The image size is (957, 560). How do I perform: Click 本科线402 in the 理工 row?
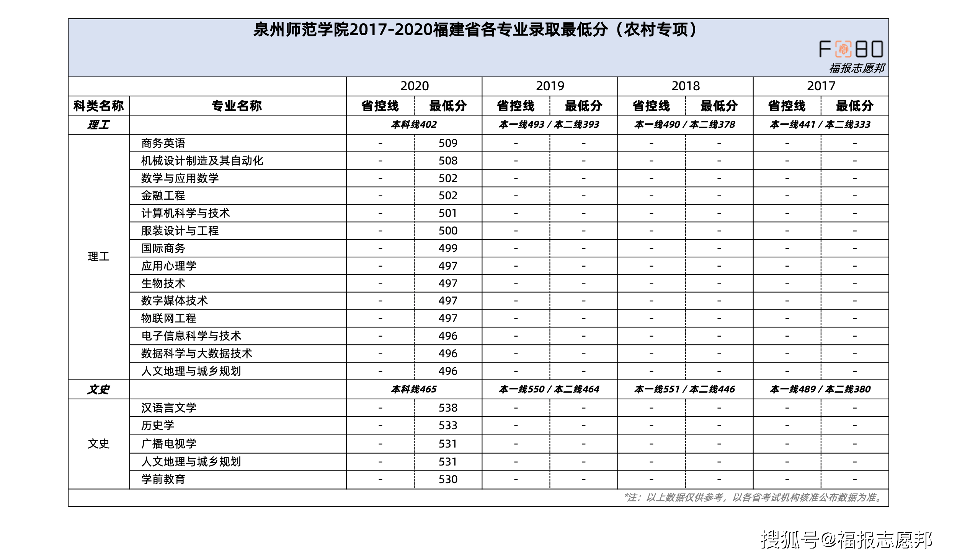(x=414, y=125)
